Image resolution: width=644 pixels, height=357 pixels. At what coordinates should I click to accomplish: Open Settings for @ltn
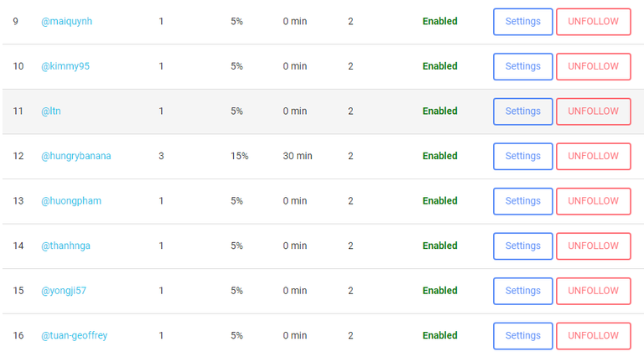[522, 111]
